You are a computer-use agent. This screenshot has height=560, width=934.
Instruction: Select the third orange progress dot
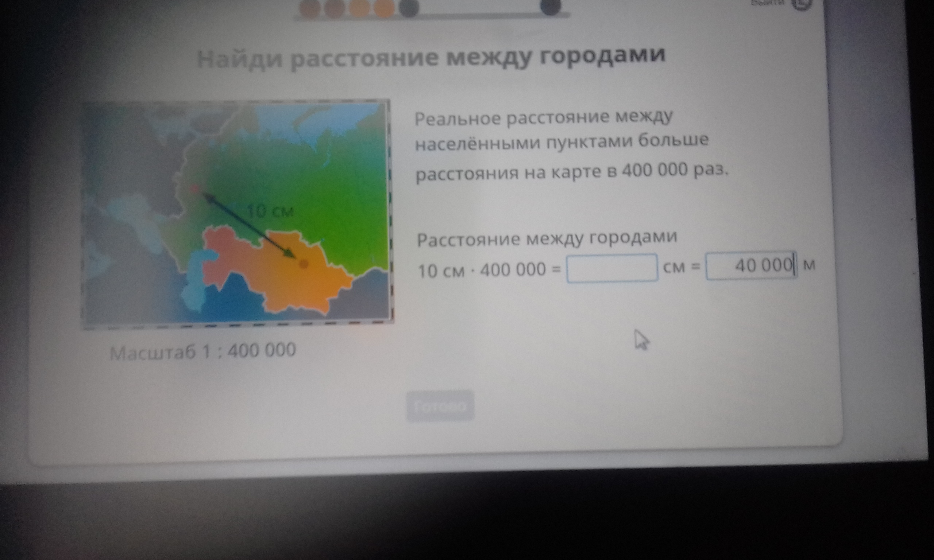359,8
